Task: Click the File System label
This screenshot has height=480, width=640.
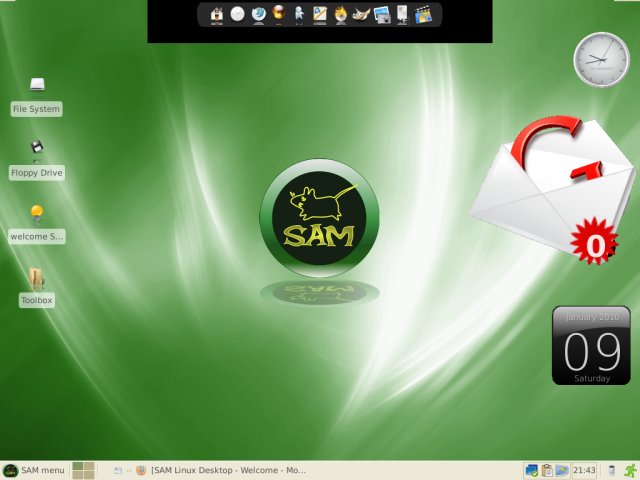Action: coord(36,109)
